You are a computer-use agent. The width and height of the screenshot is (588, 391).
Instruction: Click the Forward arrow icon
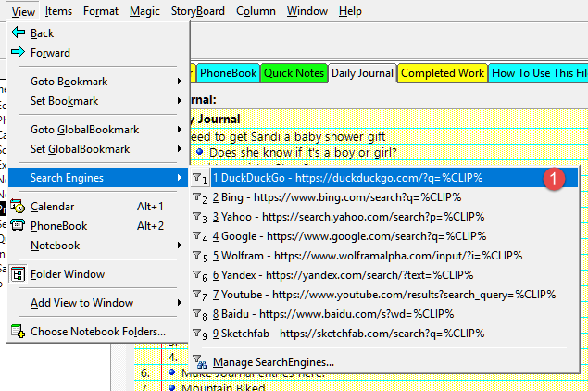(18, 52)
